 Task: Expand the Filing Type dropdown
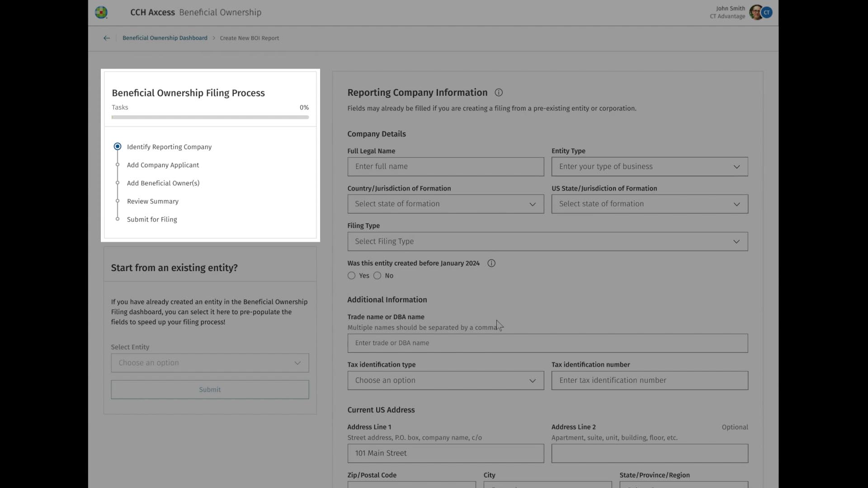[547, 241]
